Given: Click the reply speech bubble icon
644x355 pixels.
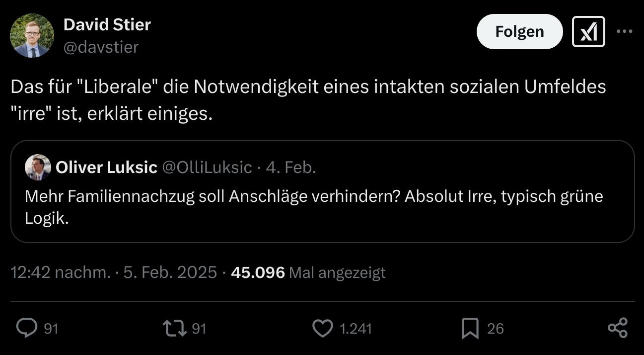Looking at the screenshot, I should pyautogui.click(x=27, y=328).
